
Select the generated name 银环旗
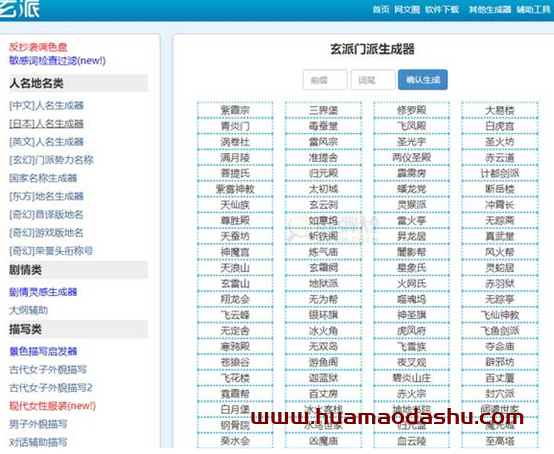pyautogui.click(x=323, y=315)
